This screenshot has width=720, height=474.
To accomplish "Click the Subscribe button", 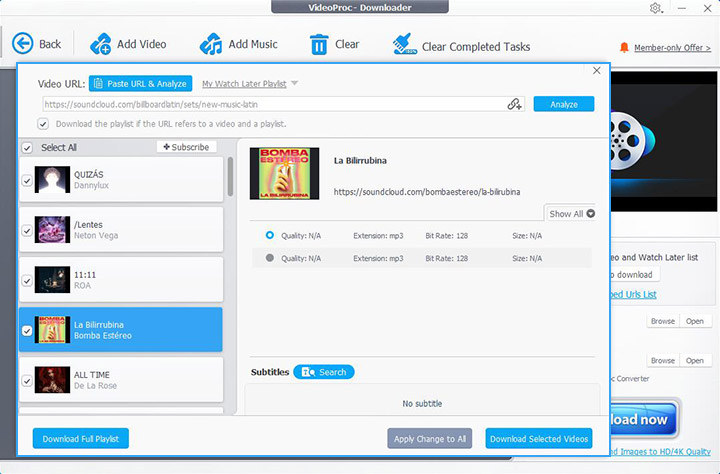I will tap(186, 147).
